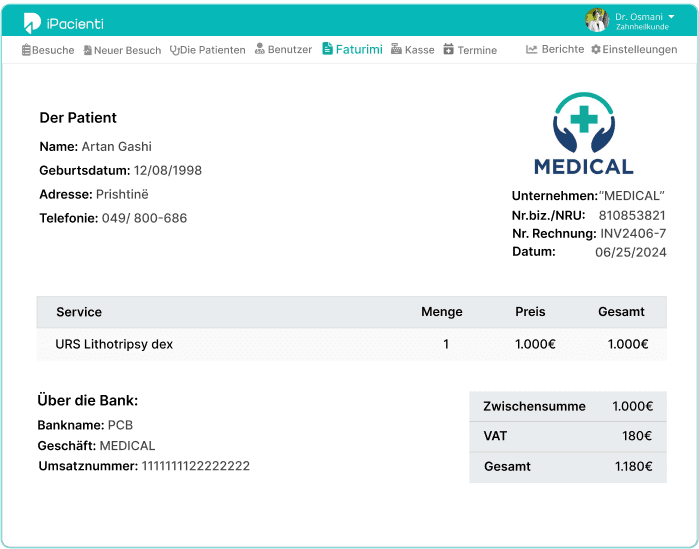This screenshot has width=699, height=549.
Task: Click the Kasse cash register icon
Action: pos(396,49)
